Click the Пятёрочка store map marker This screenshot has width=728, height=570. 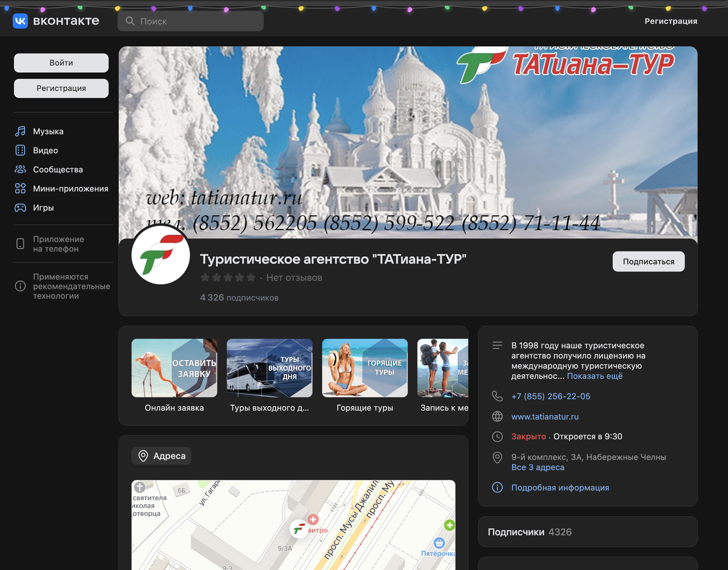coord(440,543)
